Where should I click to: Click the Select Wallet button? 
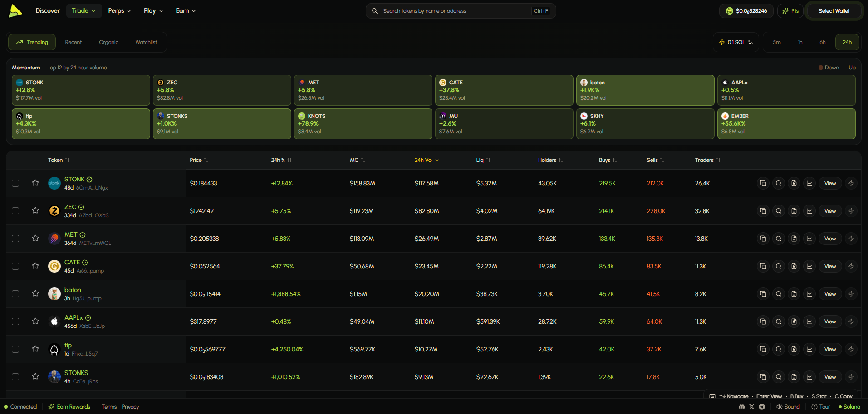pos(834,11)
